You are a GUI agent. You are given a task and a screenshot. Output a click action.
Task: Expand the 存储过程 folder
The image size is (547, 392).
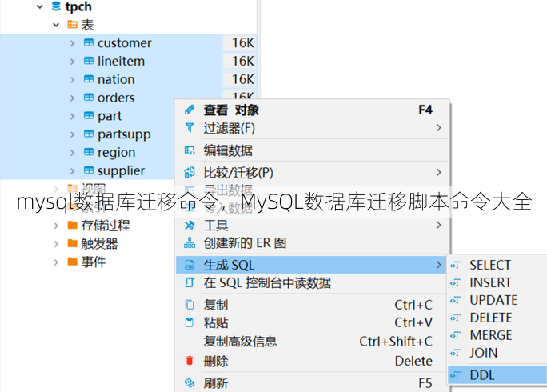(x=56, y=226)
